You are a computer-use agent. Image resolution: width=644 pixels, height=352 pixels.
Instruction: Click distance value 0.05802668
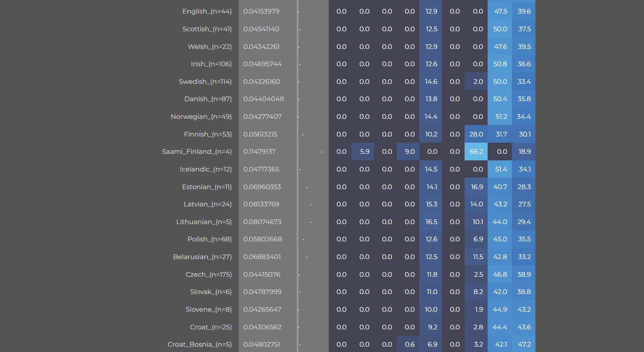pos(263,239)
